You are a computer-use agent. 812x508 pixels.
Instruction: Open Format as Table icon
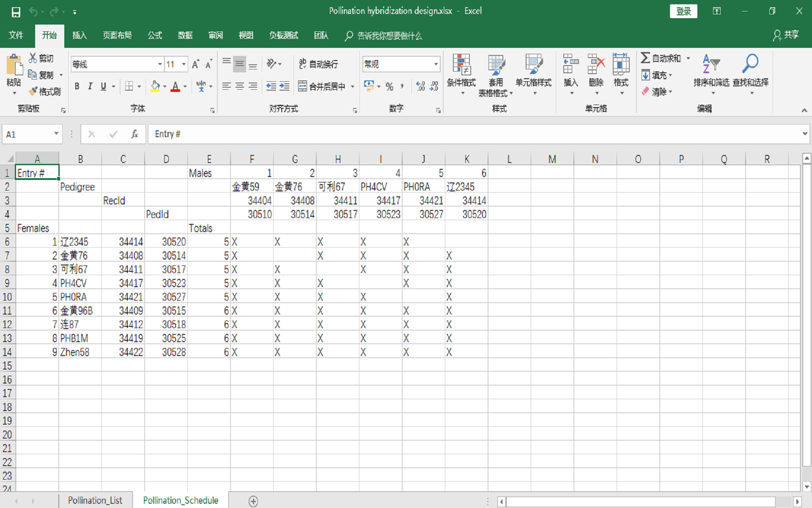[x=496, y=64]
